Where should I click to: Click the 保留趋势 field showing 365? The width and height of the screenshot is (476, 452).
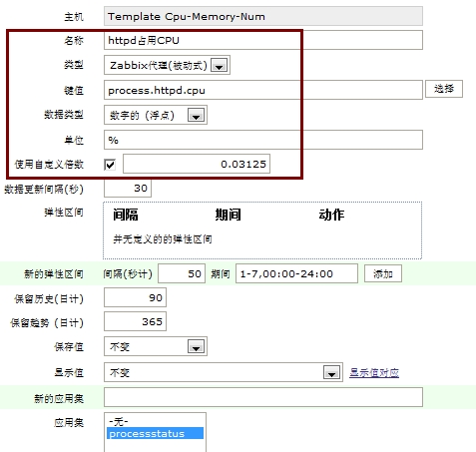pyautogui.click(x=135, y=321)
